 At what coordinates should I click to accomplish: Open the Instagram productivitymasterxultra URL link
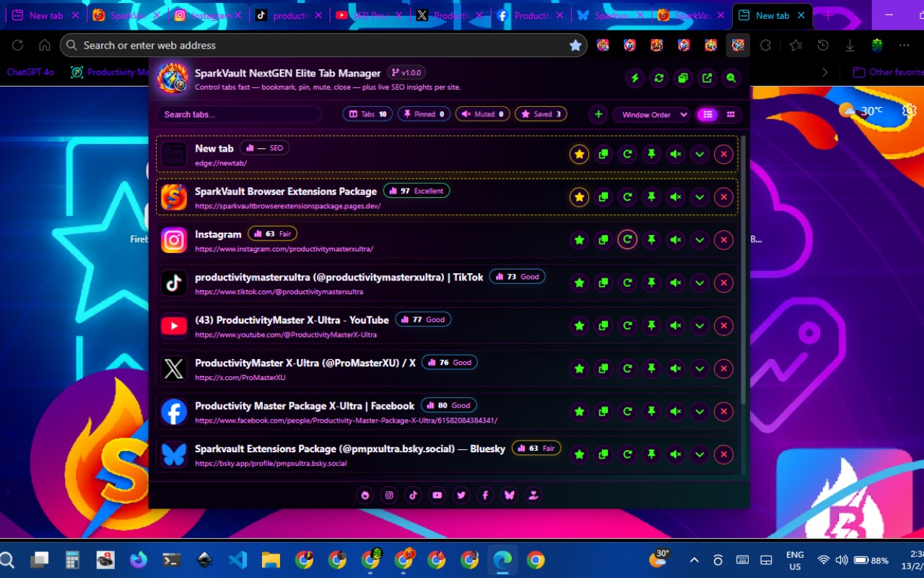[284, 249]
